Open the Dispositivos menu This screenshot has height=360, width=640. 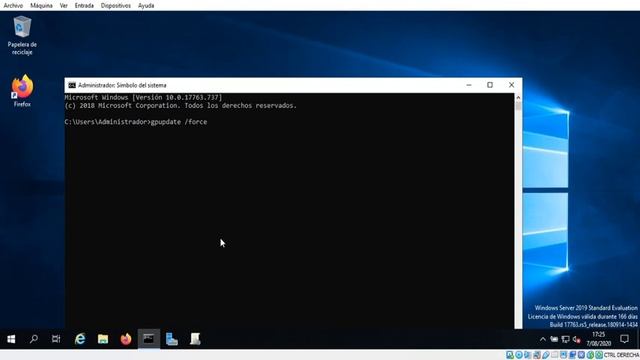(x=116, y=6)
